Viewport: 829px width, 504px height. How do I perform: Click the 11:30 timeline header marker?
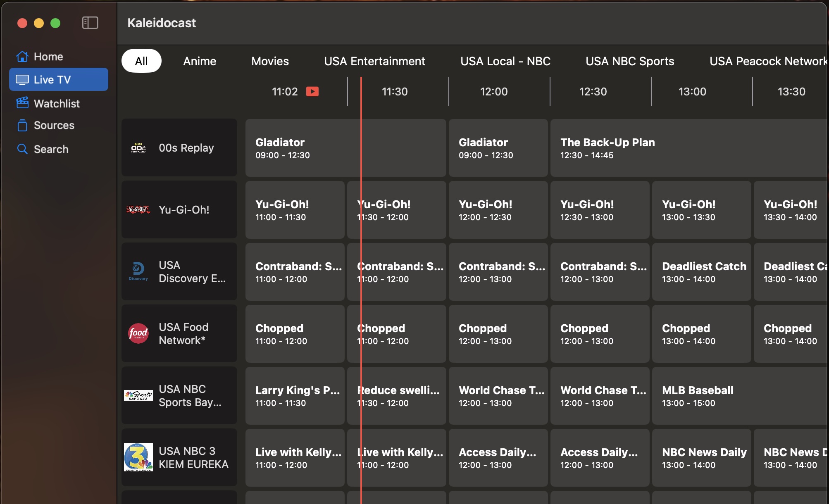pos(395,91)
